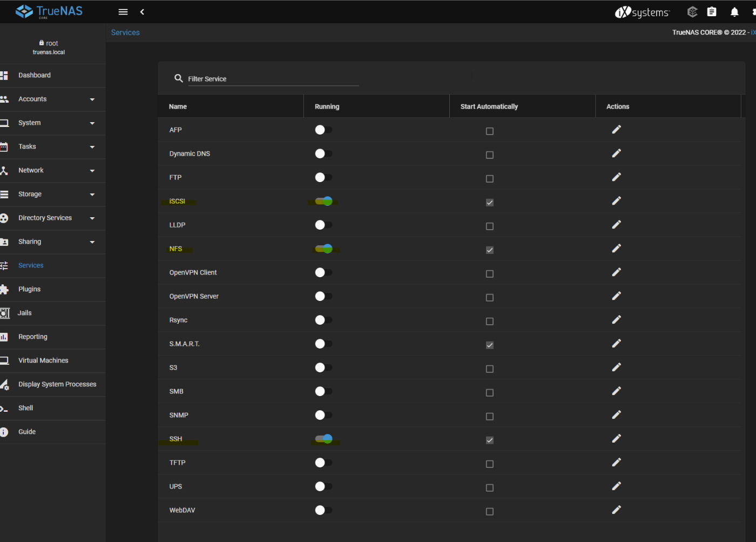The width and height of the screenshot is (756, 542).
Task: Enable Start Automatically for SMB
Action: [490, 393]
